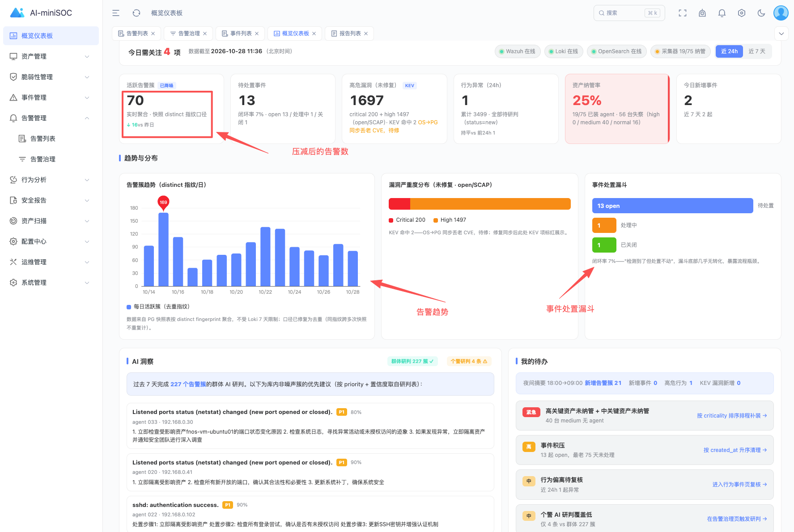Collapse the sidebar with the hamburger menu icon
The width and height of the screenshot is (794, 532).
tap(116, 13)
